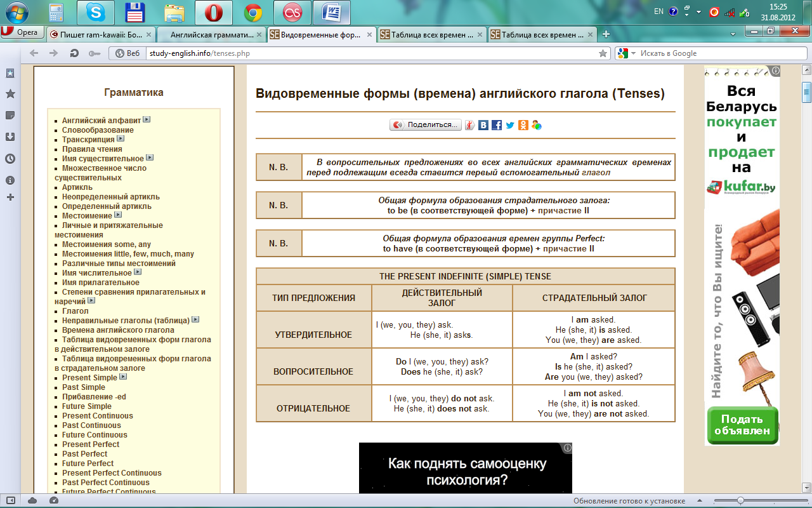
Task: Open 'Правила чтения' link
Action: pyautogui.click(x=92, y=149)
